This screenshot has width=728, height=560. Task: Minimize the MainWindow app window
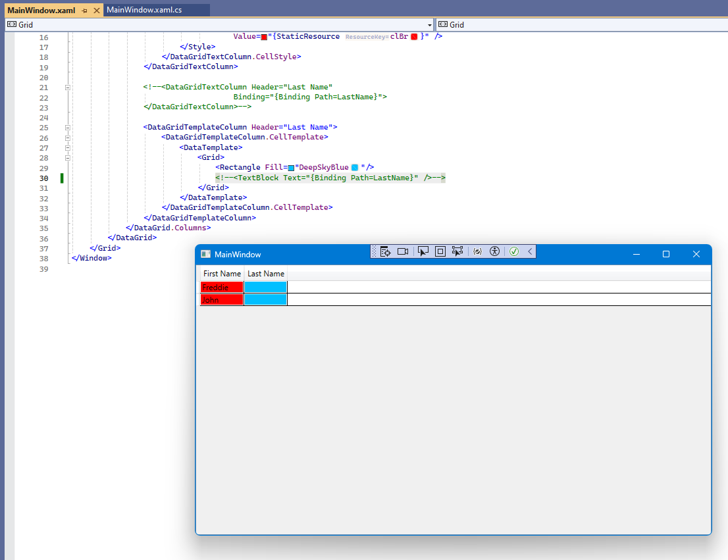pos(637,254)
